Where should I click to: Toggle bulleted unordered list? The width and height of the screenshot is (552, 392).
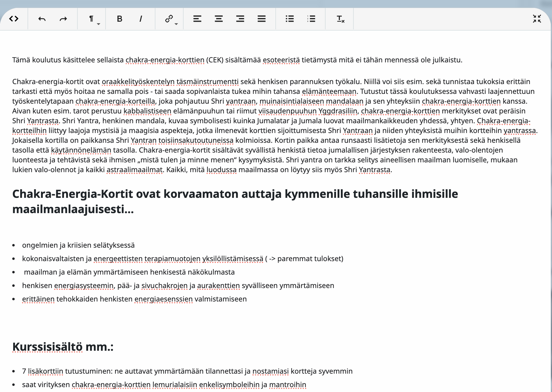[x=290, y=19]
